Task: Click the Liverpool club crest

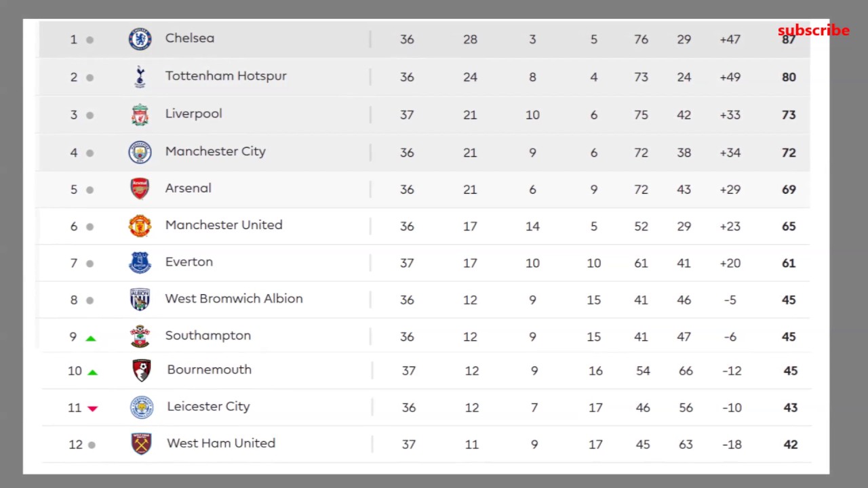Action: [x=140, y=115]
